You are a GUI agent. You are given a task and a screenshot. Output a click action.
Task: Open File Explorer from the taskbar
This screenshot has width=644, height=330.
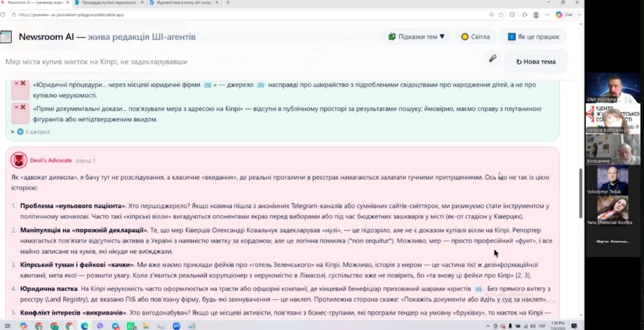coord(146,326)
